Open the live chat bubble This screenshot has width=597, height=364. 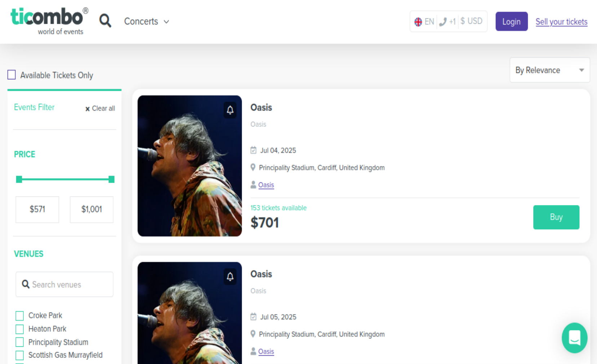pos(574,338)
